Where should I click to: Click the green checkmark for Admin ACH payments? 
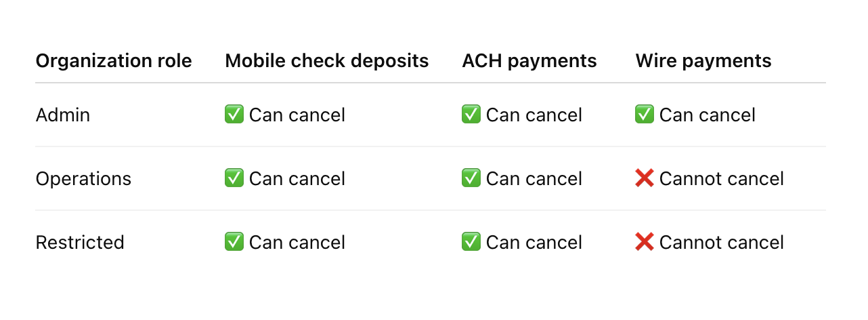[x=471, y=115]
